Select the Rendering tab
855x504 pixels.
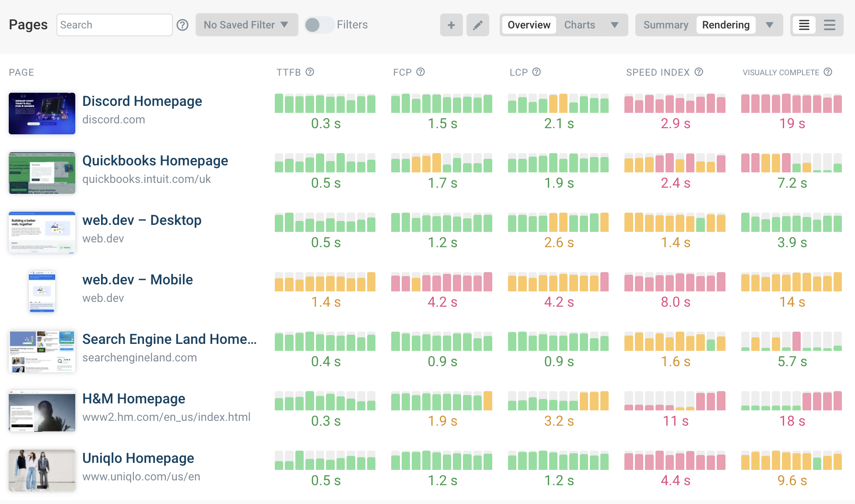[x=726, y=25]
